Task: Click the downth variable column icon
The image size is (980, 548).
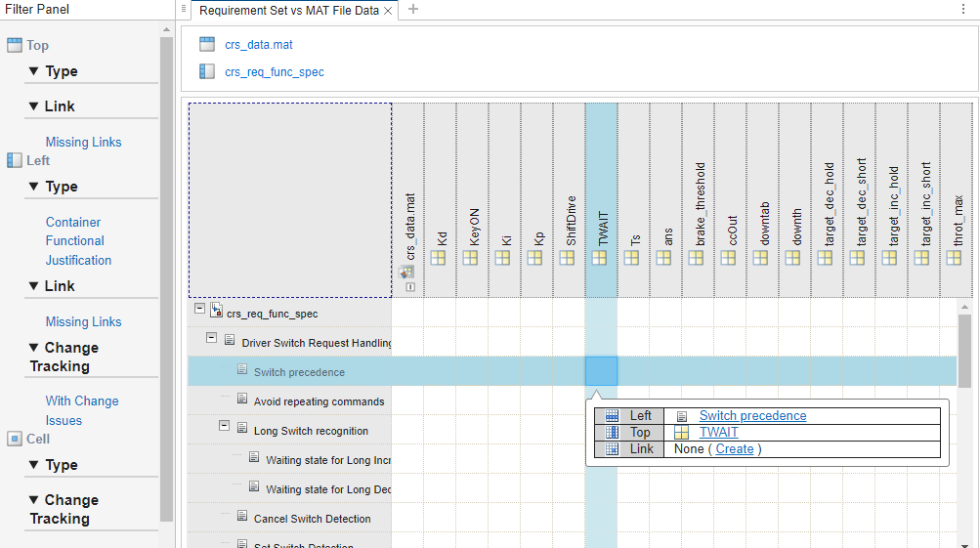Action: coord(793,258)
